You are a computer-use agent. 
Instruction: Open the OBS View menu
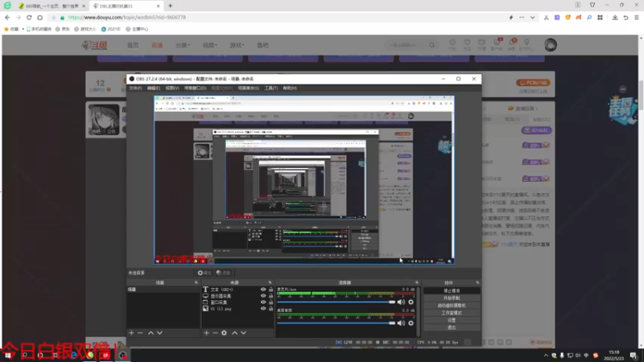point(171,88)
